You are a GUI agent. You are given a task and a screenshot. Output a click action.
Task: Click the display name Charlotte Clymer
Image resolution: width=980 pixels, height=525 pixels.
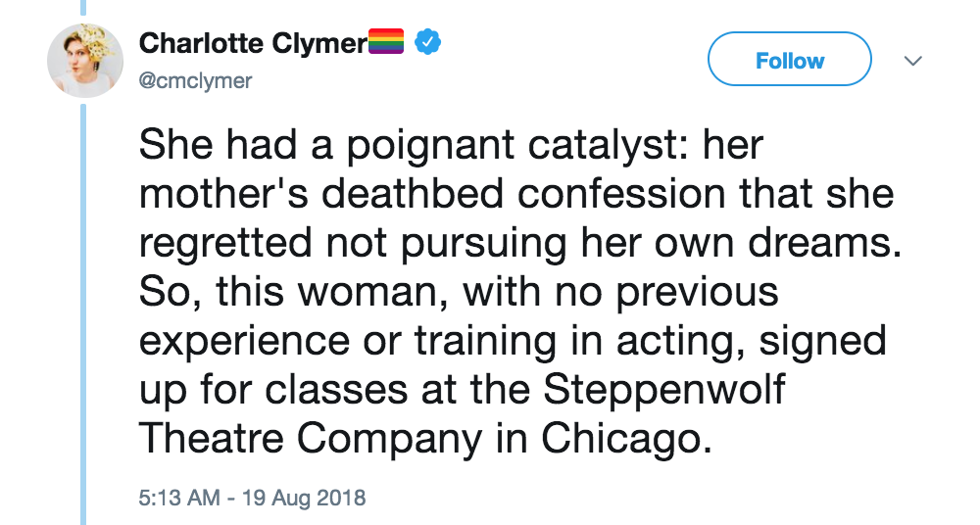[x=252, y=43]
